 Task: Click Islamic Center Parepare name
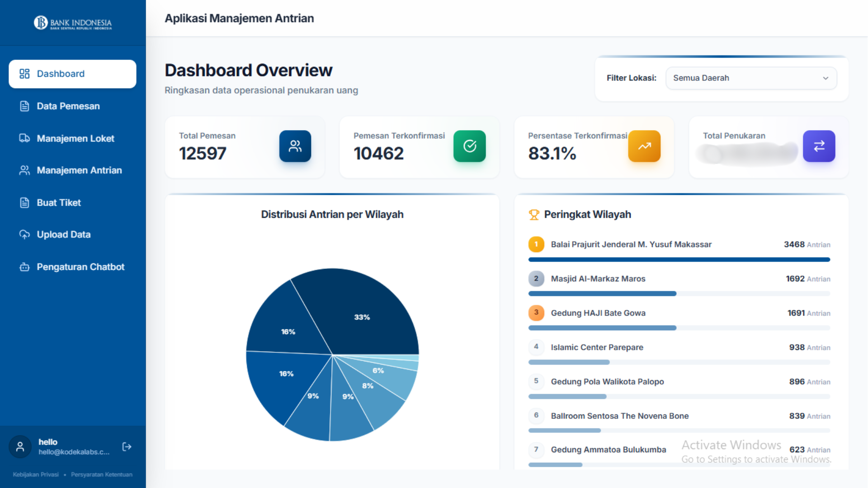[597, 347]
